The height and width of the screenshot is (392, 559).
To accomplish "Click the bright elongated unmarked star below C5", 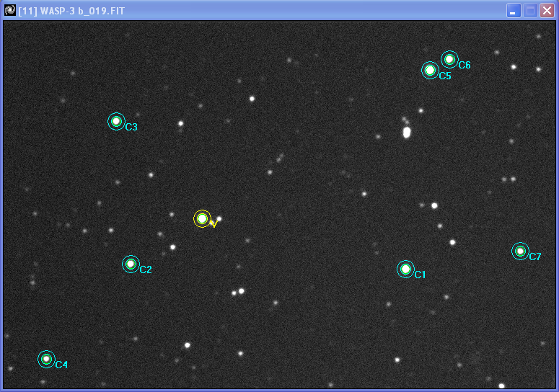I will click(407, 132).
